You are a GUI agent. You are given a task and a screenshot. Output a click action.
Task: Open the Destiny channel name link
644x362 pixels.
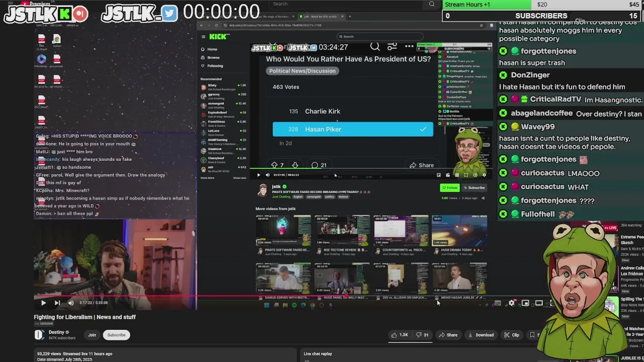pos(56,332)
